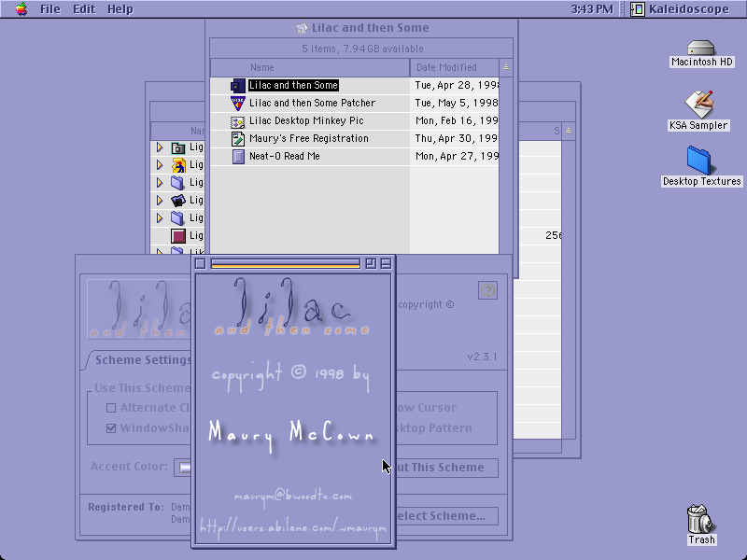Open the Edit menu

pyautogui.click(x=84, y=9)
